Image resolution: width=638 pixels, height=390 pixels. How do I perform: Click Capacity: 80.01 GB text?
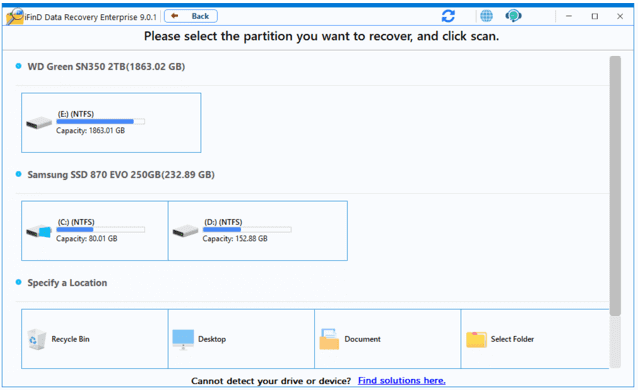coord(87,239)
